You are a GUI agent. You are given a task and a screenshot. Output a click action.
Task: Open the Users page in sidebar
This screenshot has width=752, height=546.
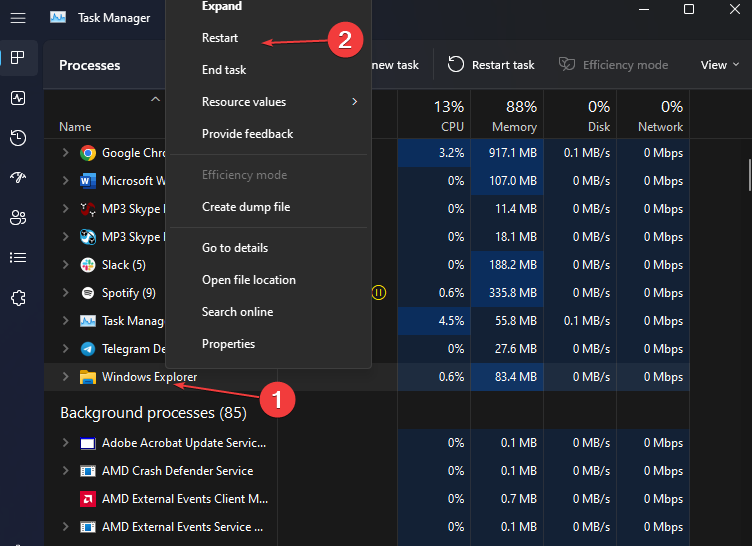click(x=18, y=218)
